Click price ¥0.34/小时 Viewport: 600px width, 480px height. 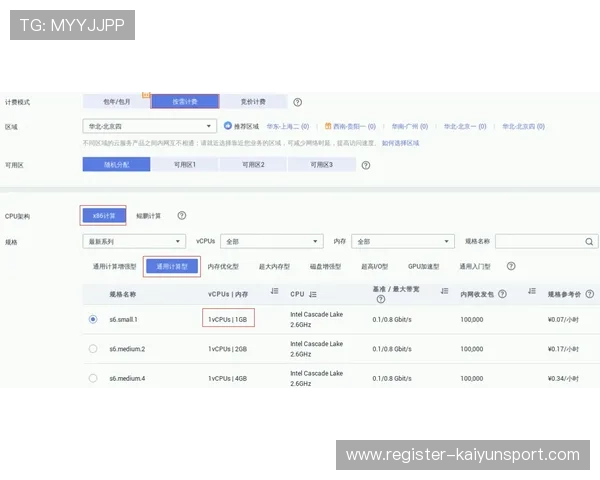pyautogui.click(x=563, y=378)
